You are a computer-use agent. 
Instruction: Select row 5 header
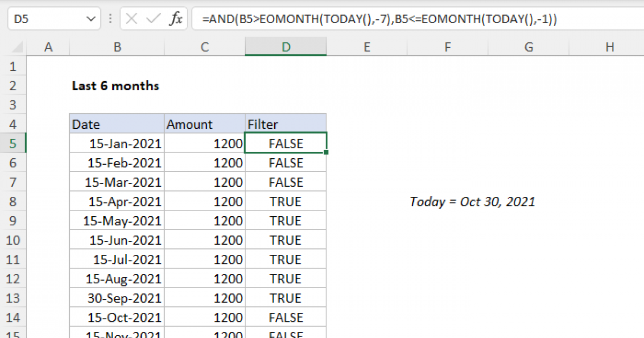click(x=13, y=144)
